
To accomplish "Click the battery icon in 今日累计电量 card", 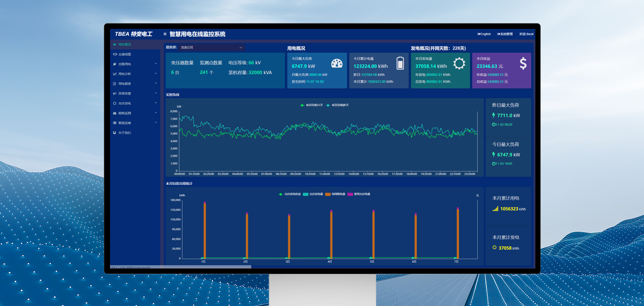I will point(400,63).
